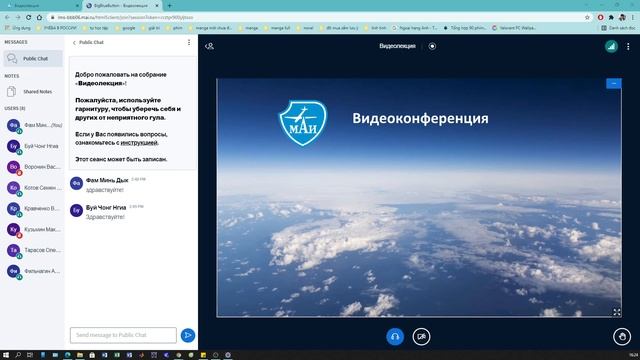Leave audio via the blue headphones button
640x360 pixels.
(395, 337)
